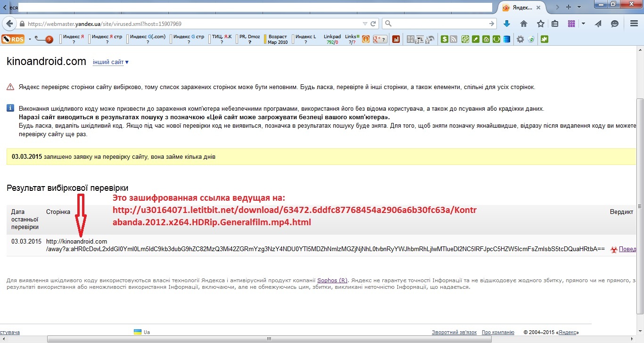
Task: Open a new browser tab
Action: pos(569,7)
